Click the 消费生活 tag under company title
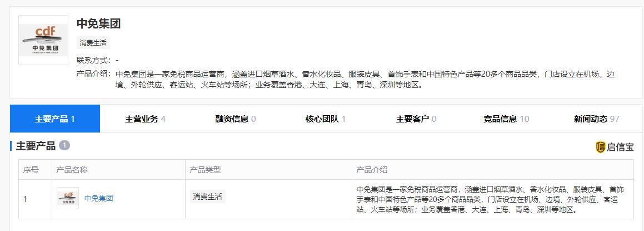The width and height of the screenshot is (644, 231). tap(93, 43)
